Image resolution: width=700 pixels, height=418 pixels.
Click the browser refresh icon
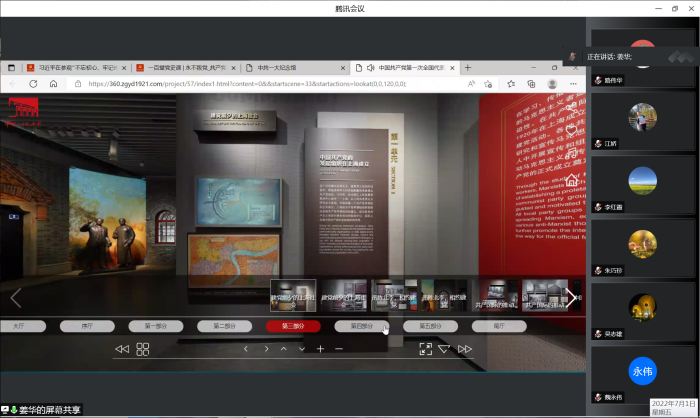33,84
